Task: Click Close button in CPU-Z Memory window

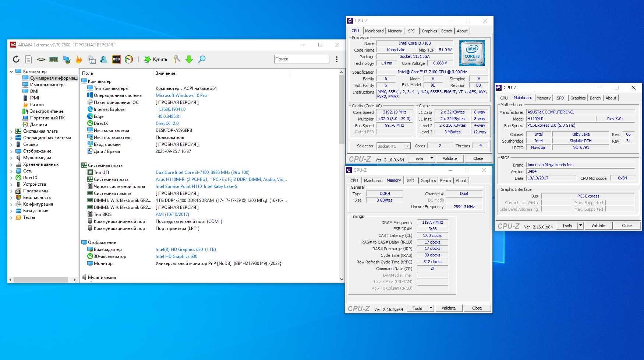Action: 477,308
